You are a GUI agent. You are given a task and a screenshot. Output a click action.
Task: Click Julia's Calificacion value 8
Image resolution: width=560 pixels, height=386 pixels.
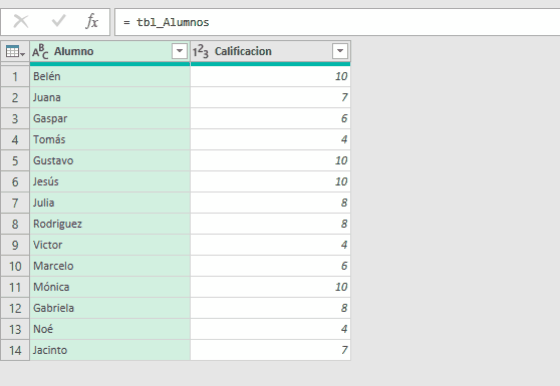pos(270,202)
